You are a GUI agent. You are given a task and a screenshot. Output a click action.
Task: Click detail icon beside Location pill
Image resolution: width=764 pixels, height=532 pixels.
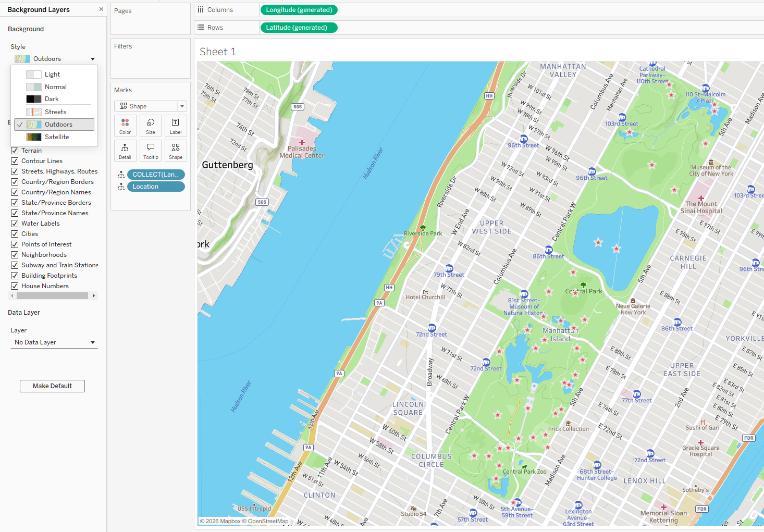[x=121, y=187]
